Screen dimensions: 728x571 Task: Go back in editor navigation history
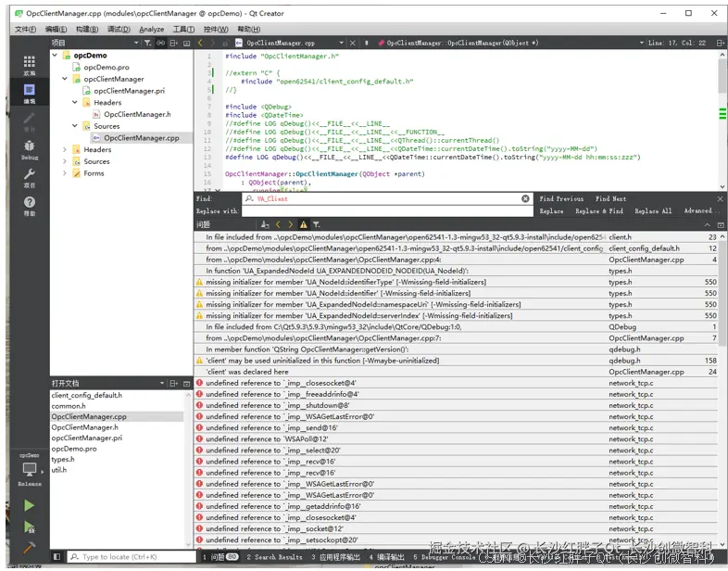200,43
